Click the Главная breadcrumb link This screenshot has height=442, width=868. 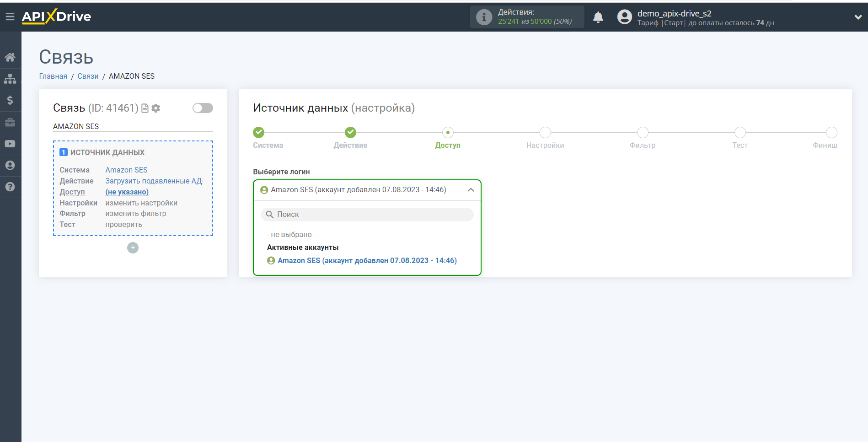[x=53, y=76]
